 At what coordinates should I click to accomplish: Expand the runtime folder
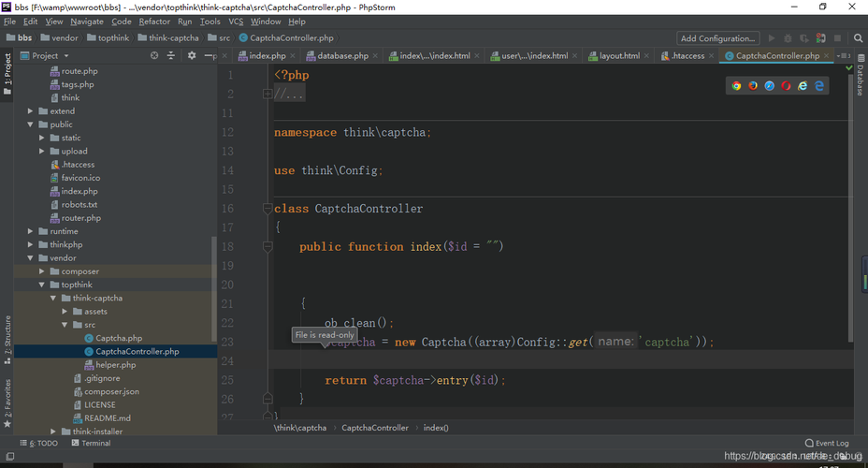(x=31, y=231)
